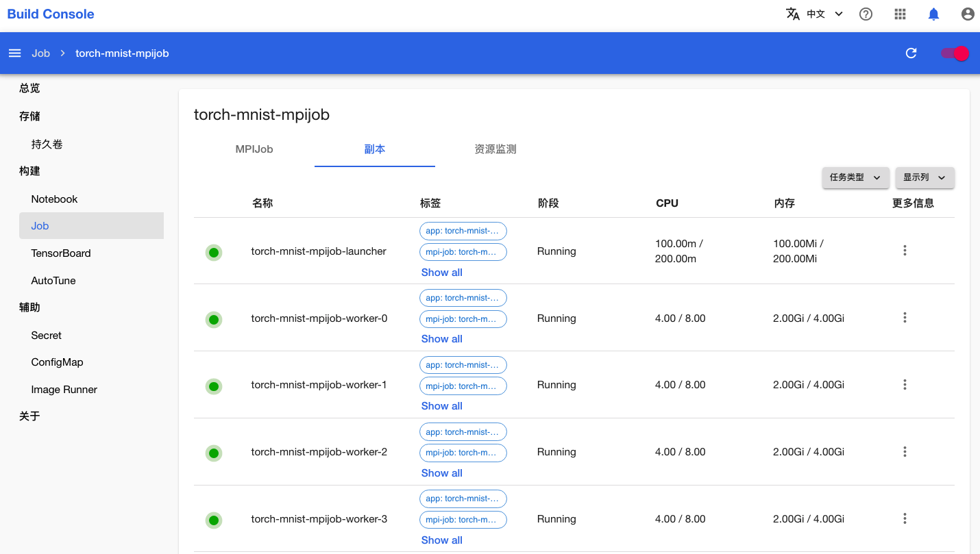This screenshot has height=554, width=980.
Task: Click 存储 section heading in sidebar
Action: tap(29, 116)
